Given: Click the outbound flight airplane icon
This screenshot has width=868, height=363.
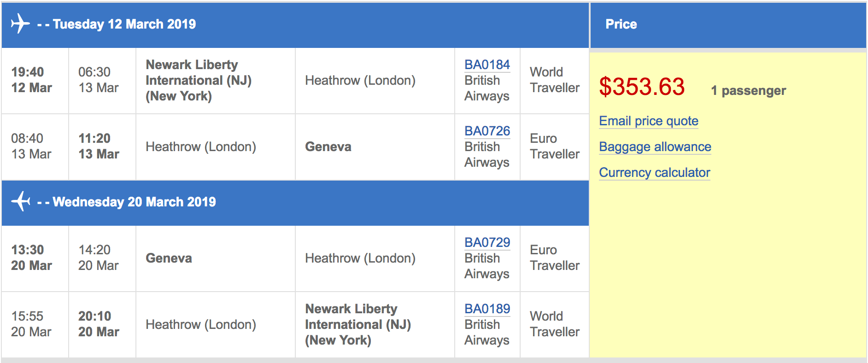Looking at the screenshot, I should (20, 23).
